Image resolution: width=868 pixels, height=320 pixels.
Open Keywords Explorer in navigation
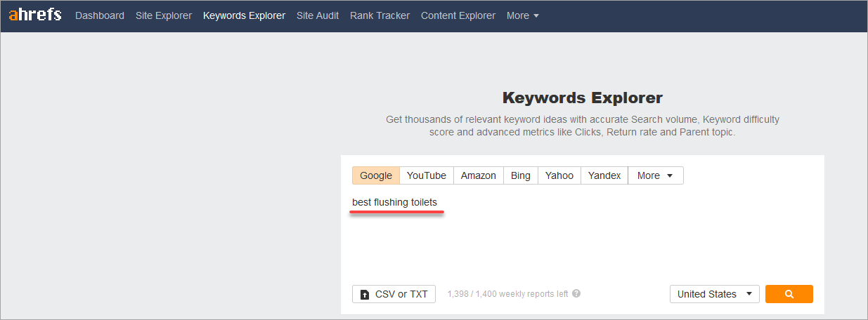[x=244, y=15]
